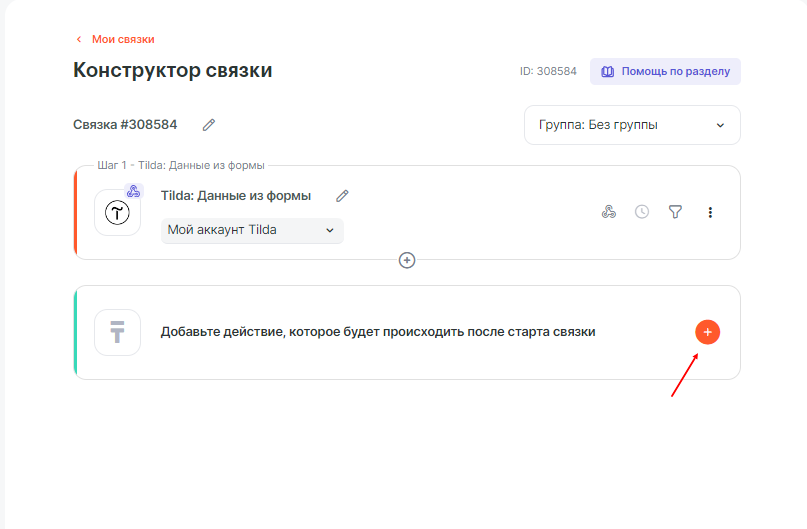Click pencil icon beside Tilda: Данные из формы
The width and height of the screenshot is (807, 529).
tap(342, 196)
